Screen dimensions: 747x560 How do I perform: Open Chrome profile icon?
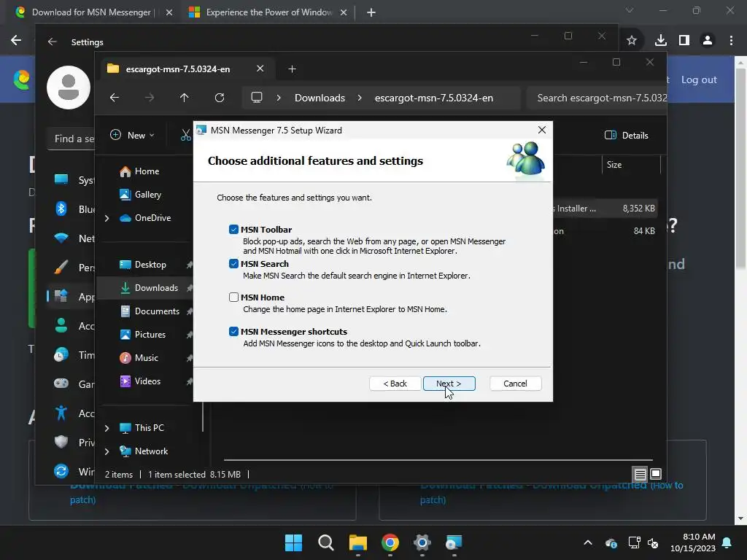pos(708,41)
